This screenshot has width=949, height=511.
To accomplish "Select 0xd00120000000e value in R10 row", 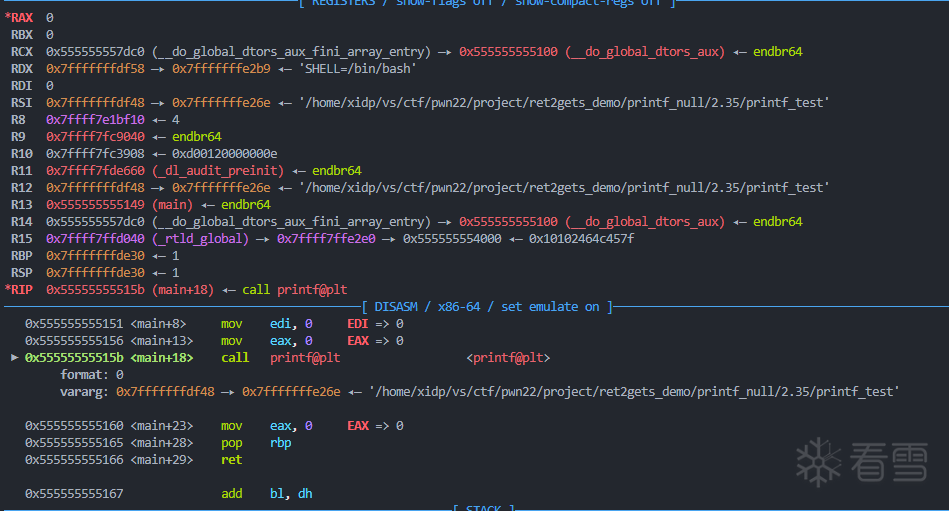I will (x=225, y=153).
